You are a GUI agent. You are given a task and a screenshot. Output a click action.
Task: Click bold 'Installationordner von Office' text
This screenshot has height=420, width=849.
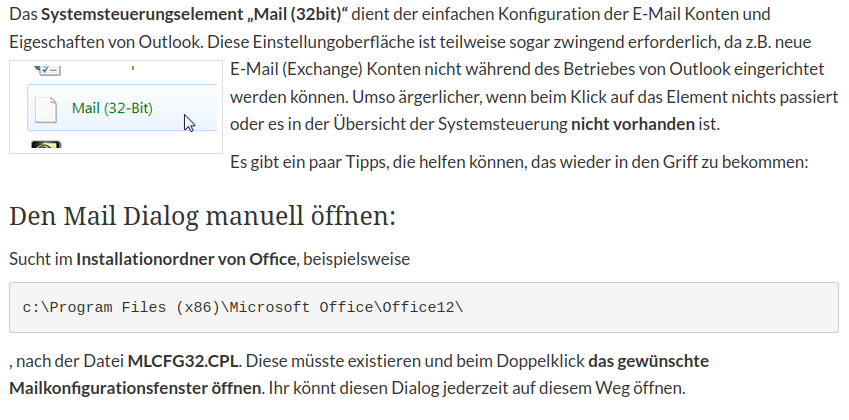click(x=186, y=259)
